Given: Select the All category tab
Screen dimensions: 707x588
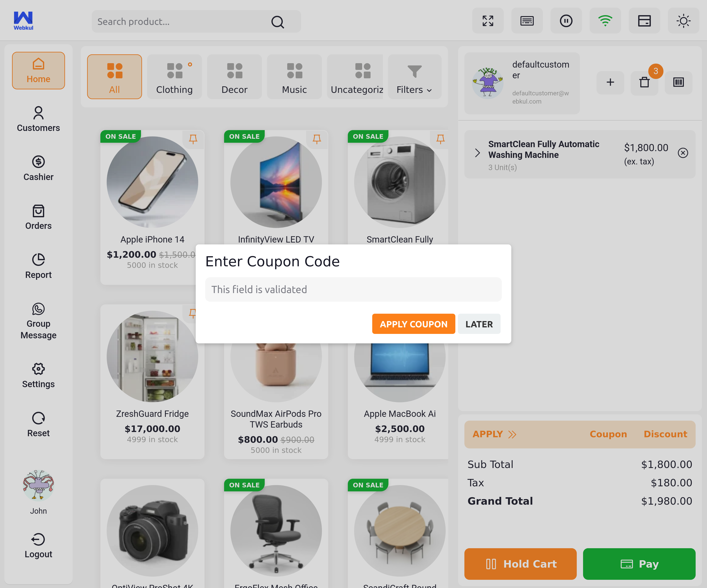Looking at the screenshot, I should tap(114, 77).
